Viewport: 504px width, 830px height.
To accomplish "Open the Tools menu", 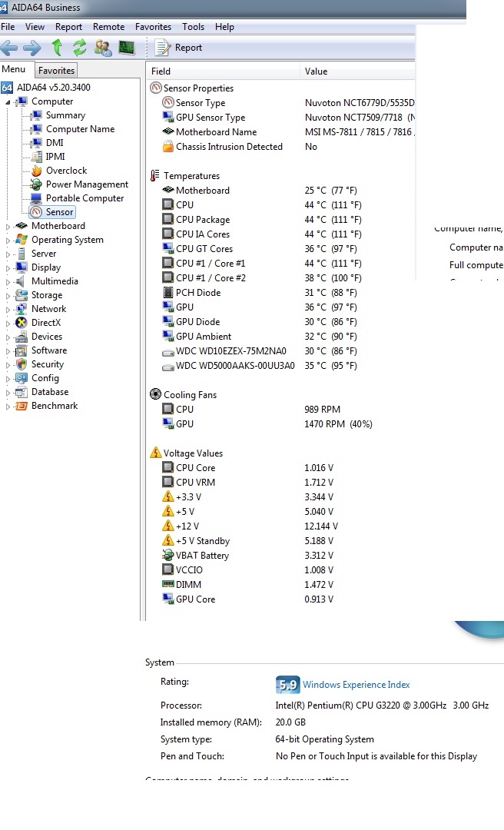I will 194,26.
